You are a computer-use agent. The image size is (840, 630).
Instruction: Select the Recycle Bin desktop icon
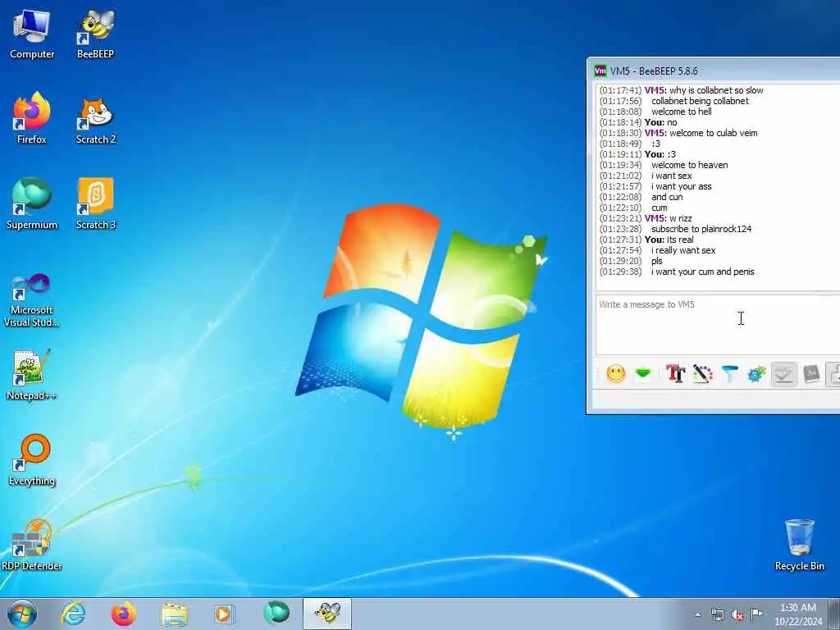click(x=799, y=545)
